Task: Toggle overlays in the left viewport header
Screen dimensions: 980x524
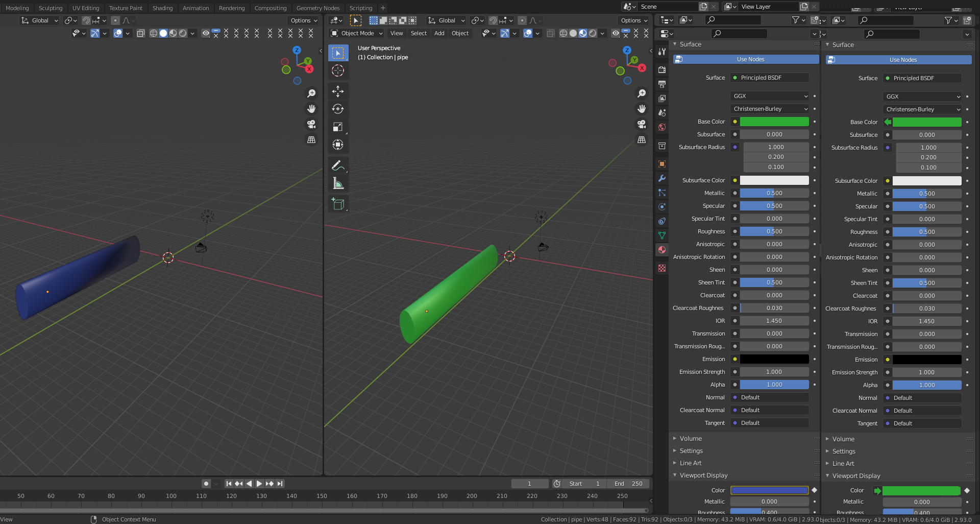Action: (118, 33)
